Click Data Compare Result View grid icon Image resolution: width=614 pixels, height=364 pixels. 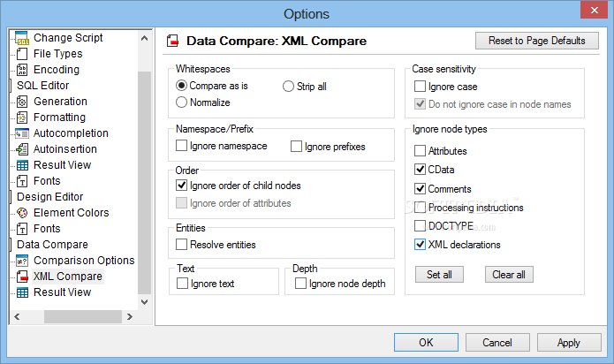pyautogui.click(x=22, y=292)
